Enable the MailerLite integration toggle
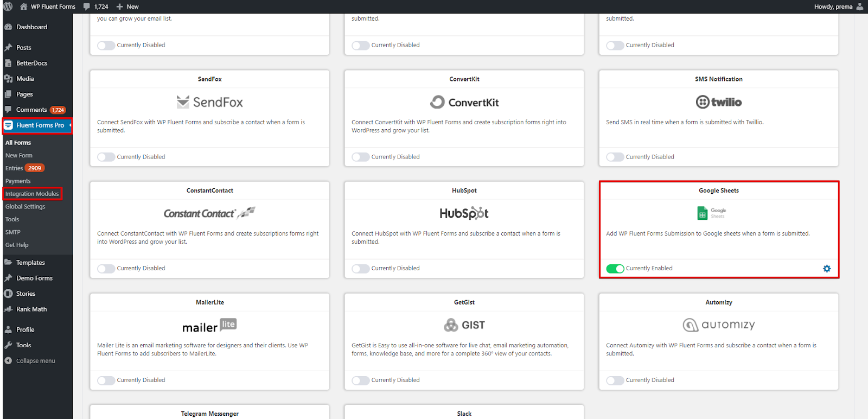Screen dimensions: 868x419 coord(106,380)
